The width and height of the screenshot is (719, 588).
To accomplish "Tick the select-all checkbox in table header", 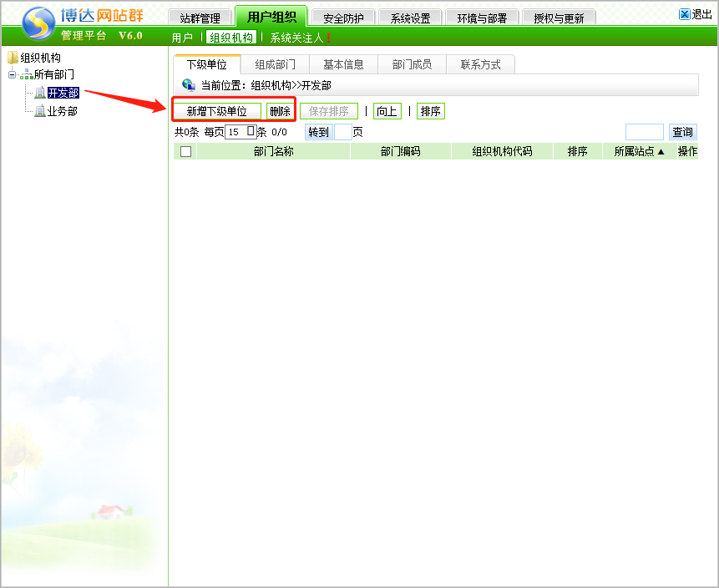I will tap(185, 152).
